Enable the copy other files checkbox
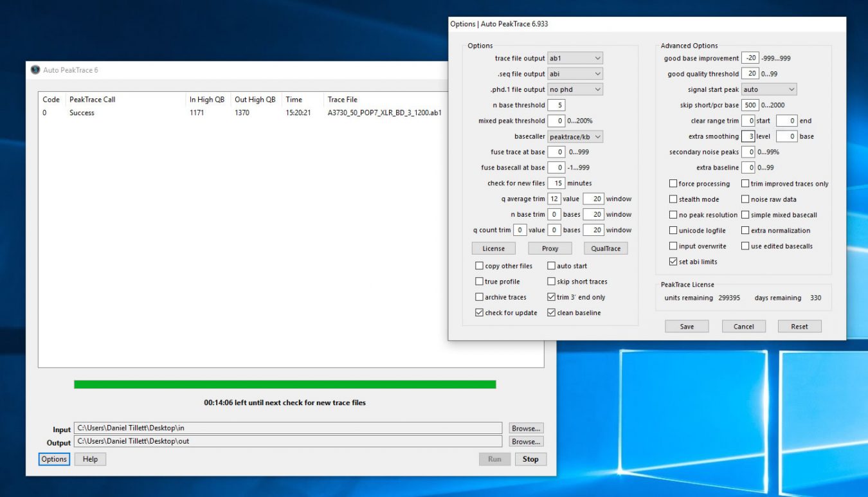The image size is (868, 497). click(479, 266)
